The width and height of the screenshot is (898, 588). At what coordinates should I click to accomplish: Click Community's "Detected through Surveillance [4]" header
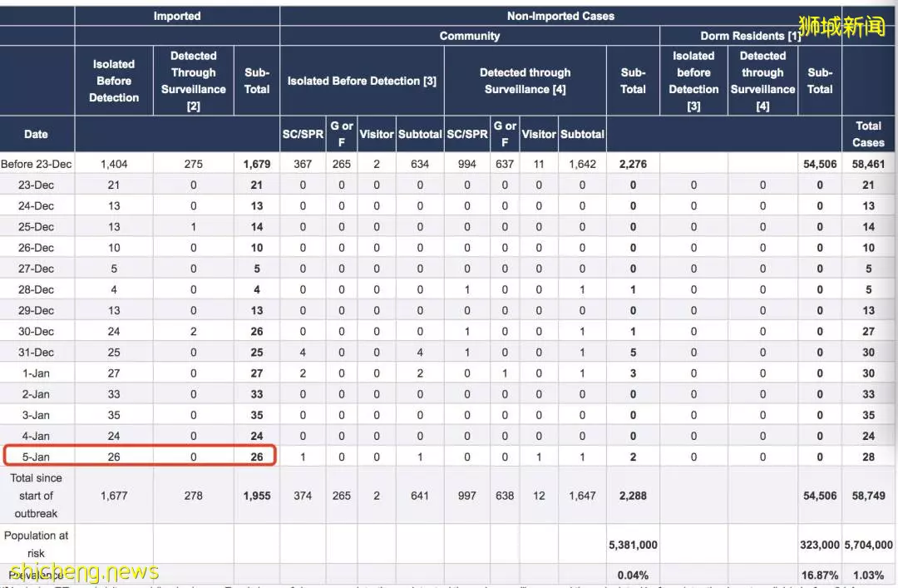[525, 81]
